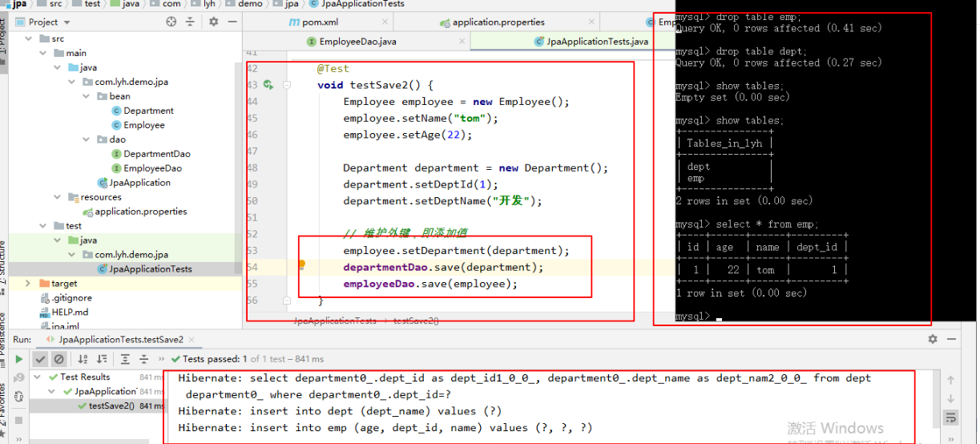Sort test results by duration

(x=102, y=359)
